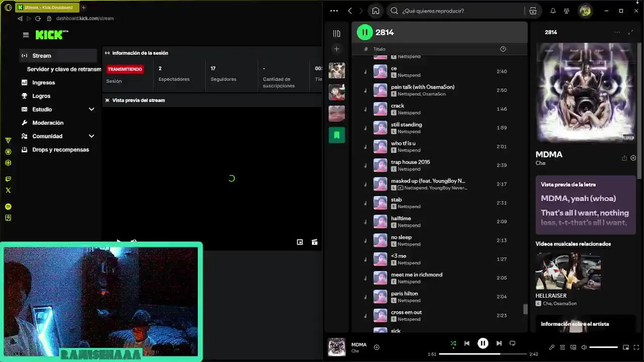This screenshot has height=362, width=644.
Task: Sort tracks by Título column
Action: (379, 49)
